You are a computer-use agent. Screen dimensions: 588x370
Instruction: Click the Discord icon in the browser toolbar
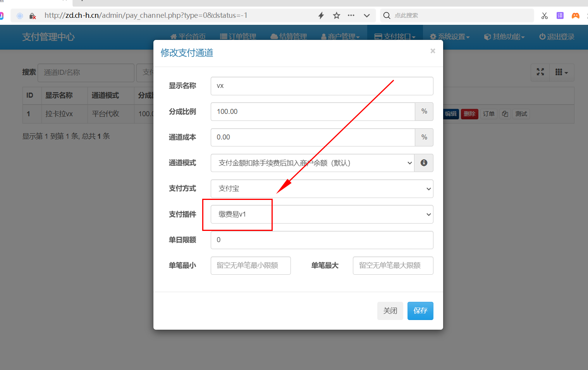(x=575, y=15)
